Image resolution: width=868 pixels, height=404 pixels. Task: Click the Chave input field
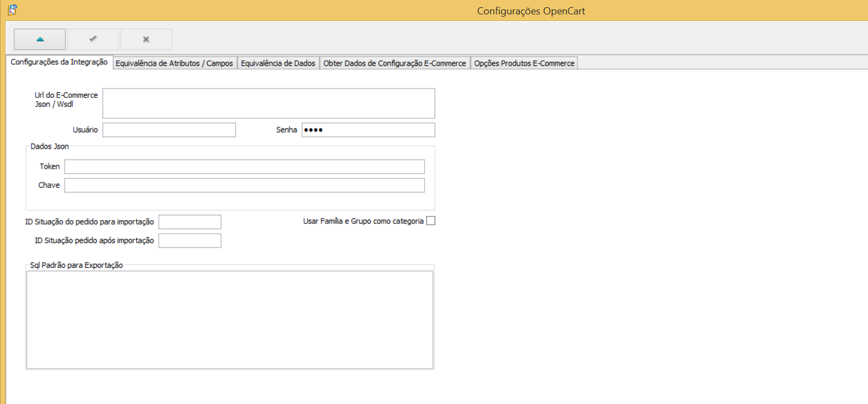coord(245,185)
